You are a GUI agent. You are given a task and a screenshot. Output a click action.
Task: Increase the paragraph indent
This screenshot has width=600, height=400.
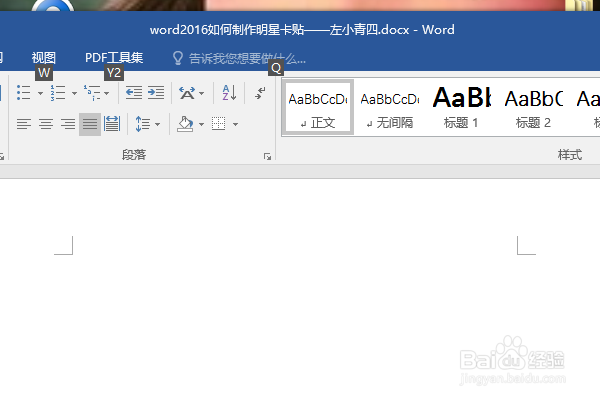[156, 93]
